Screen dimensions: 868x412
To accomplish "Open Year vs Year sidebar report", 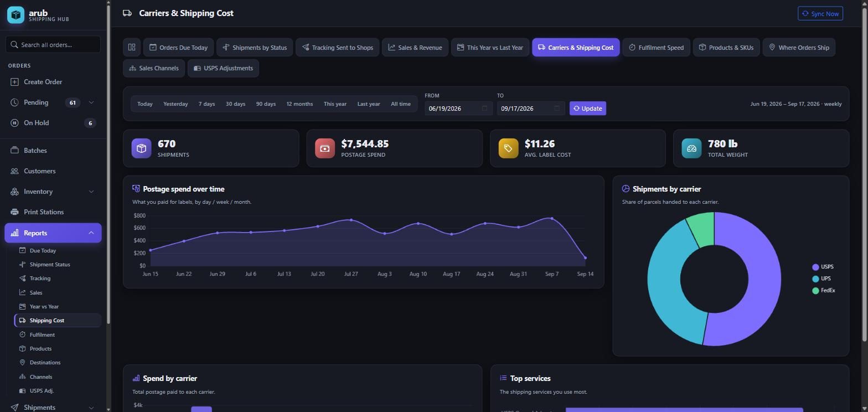I will (x=44, y=307).
